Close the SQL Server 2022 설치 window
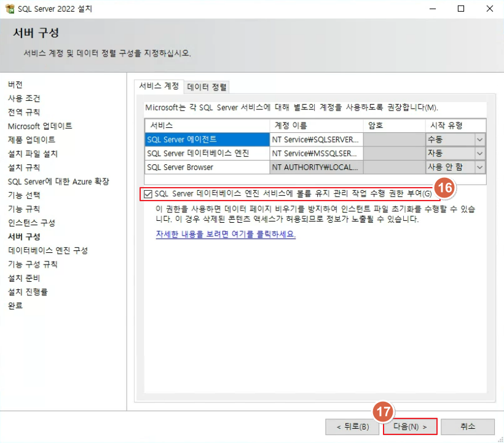 coord(489,9)
